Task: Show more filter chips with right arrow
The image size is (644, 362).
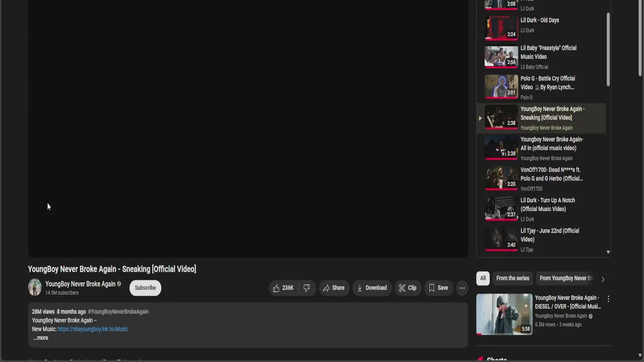Action: (603, 279)
